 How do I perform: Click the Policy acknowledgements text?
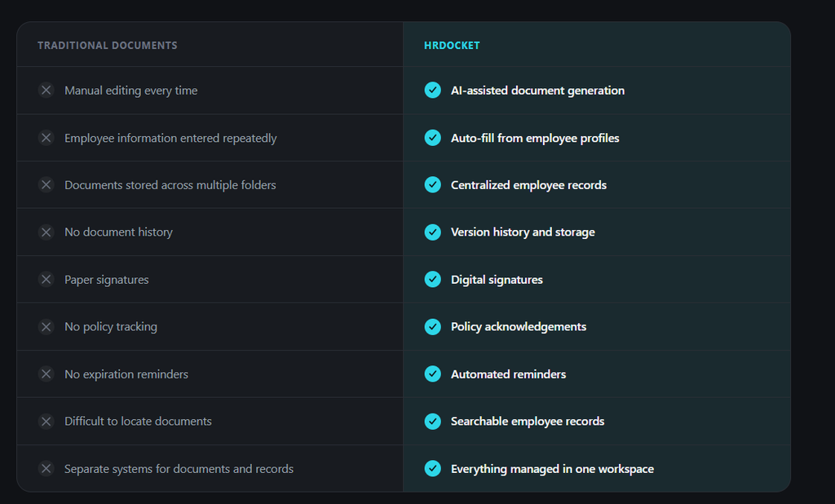(x=519, y=326)
